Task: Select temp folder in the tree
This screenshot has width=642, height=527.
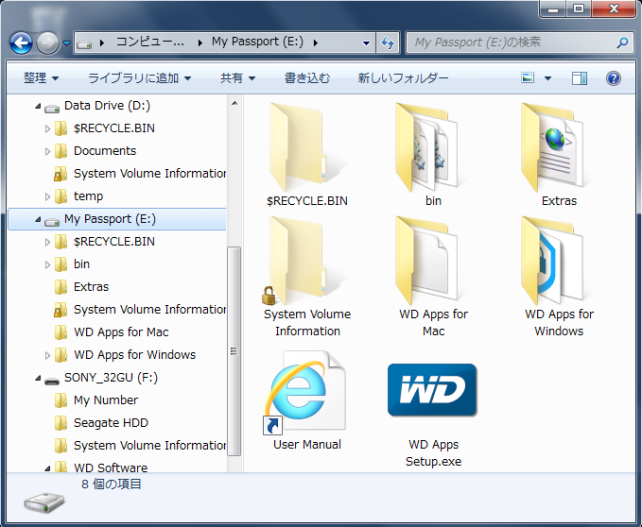Action: pyautogui.click(x=88, y=196)
